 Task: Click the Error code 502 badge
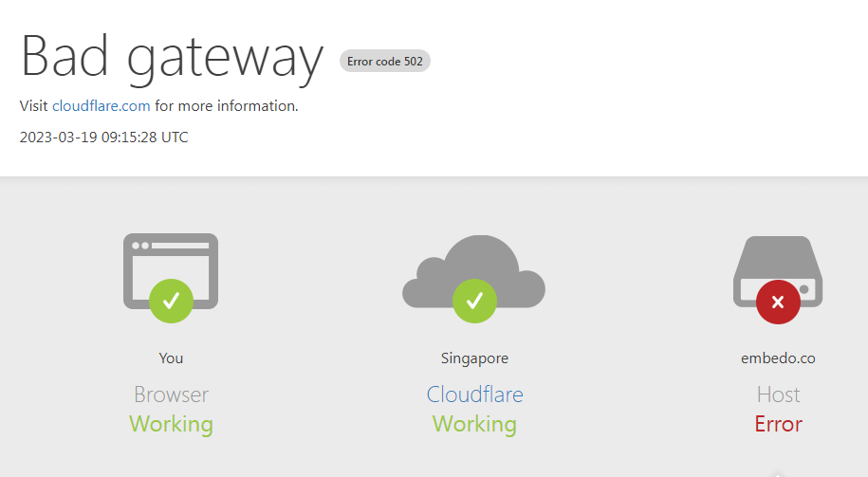point(385,62)
